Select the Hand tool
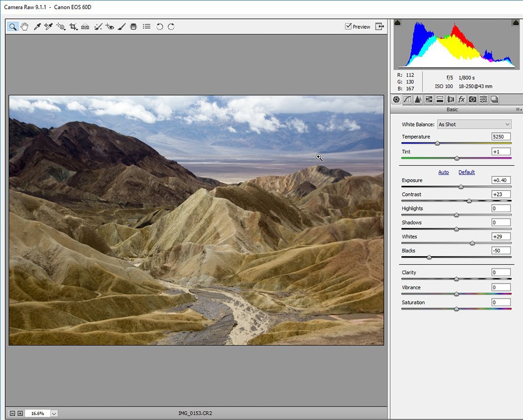The image size is (523, 420). 24,27
